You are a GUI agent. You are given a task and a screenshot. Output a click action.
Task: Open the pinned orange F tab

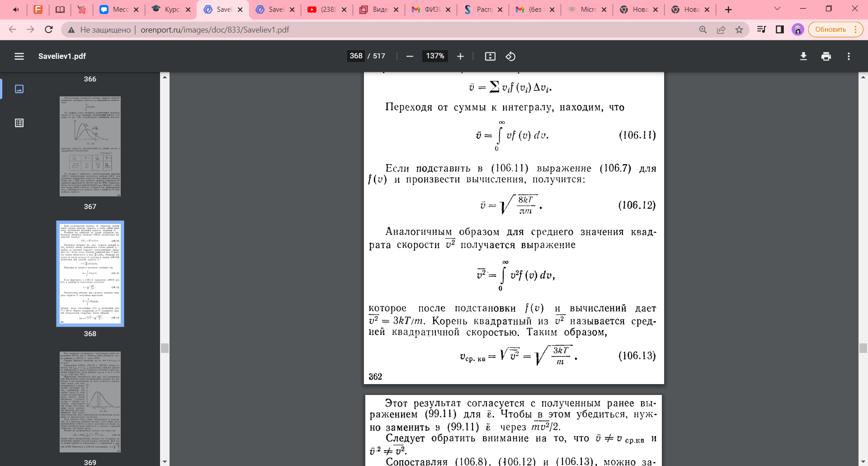38,10
